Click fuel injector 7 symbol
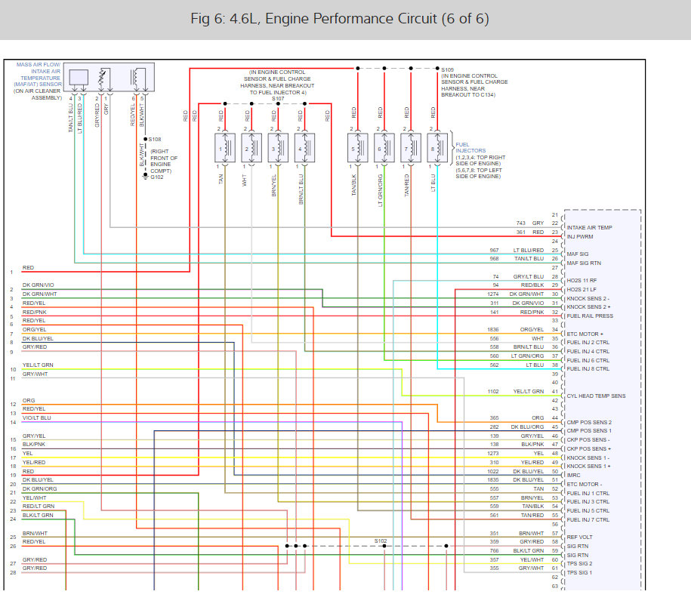Screen dimensions: 691x616 (x=411, y=149)
